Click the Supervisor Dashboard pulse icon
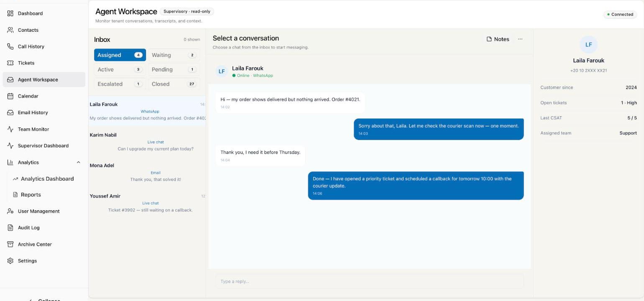The width and height of the screenshot is (644, 301). click(10, 145)
